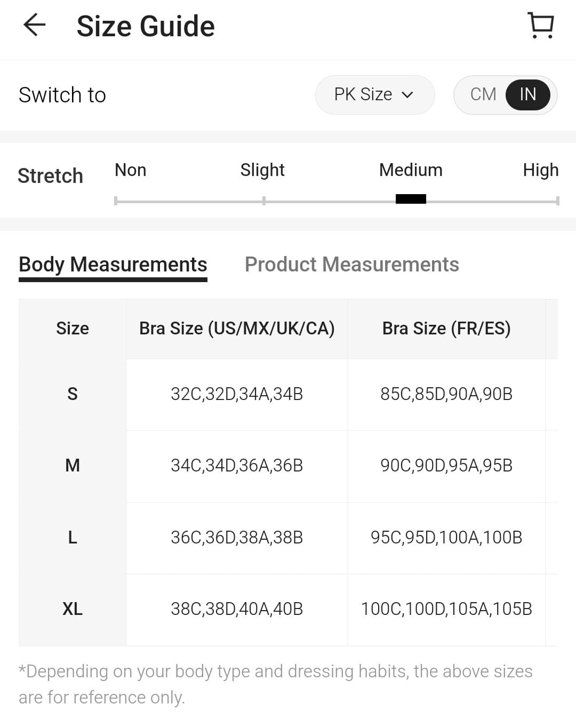Click the High stretch label

[540, 170]
